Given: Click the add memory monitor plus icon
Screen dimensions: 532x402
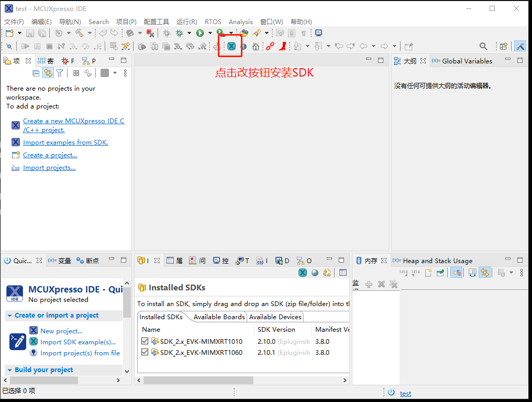Looking at the screenshot, I should tap(369, 284).
